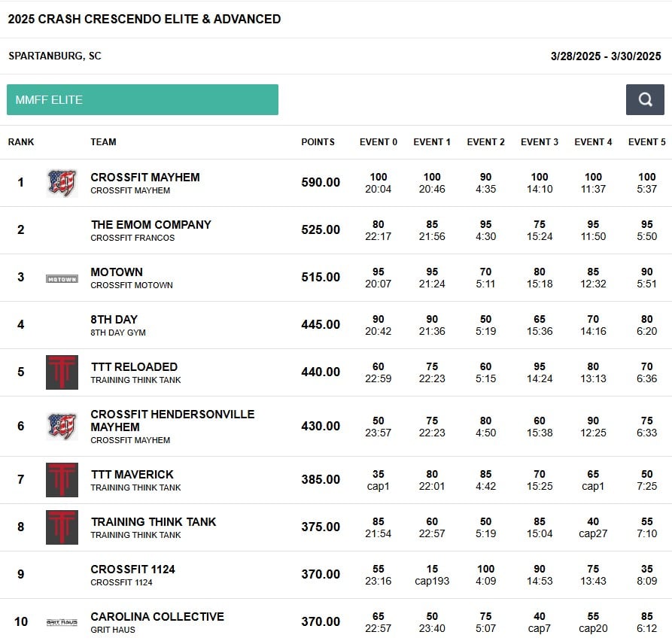Open the MMFF ELITE division selector
672x644 pixels.
[x=142, y=99]
